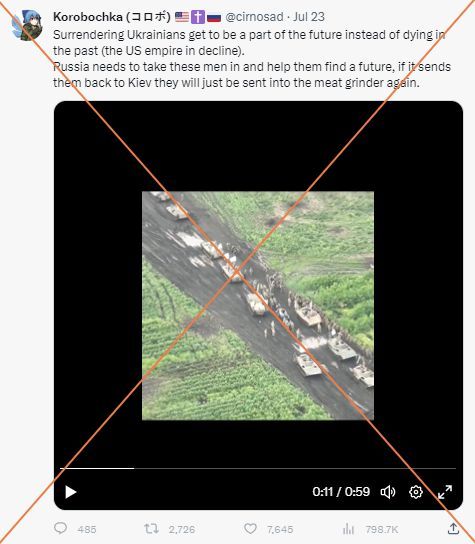Seek along the video progress bar

coord(258,468)
